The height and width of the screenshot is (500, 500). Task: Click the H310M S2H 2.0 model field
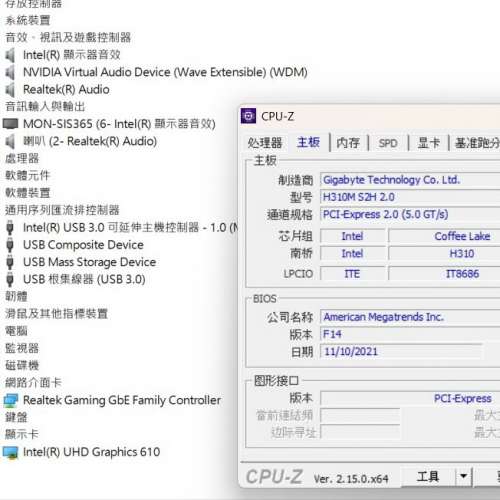tap(410, 197)
